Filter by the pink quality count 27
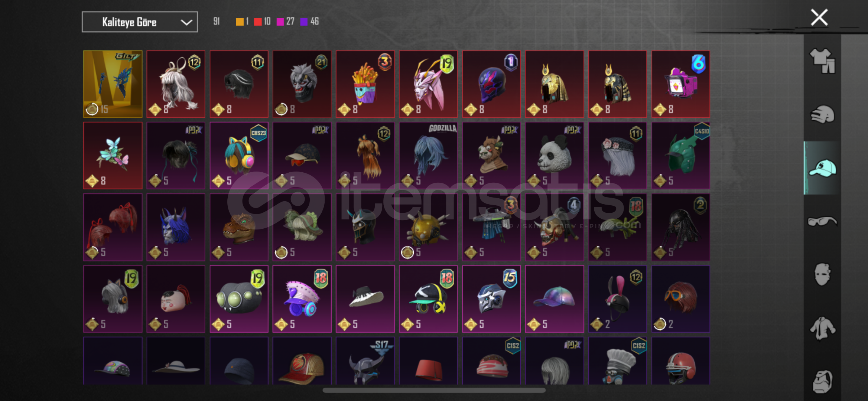This screenshot has height=401, width=868. pyautogui.click(x=285, y=22)
